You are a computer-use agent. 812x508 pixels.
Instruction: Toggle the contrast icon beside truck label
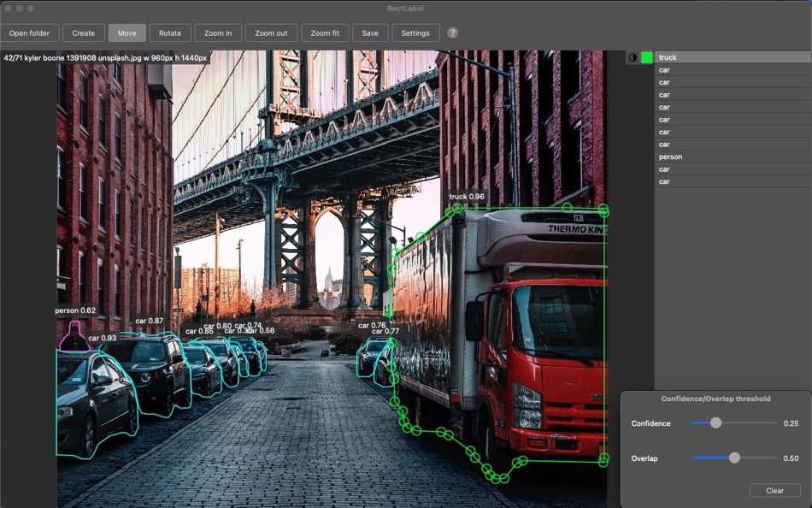(x=633, y=57)
